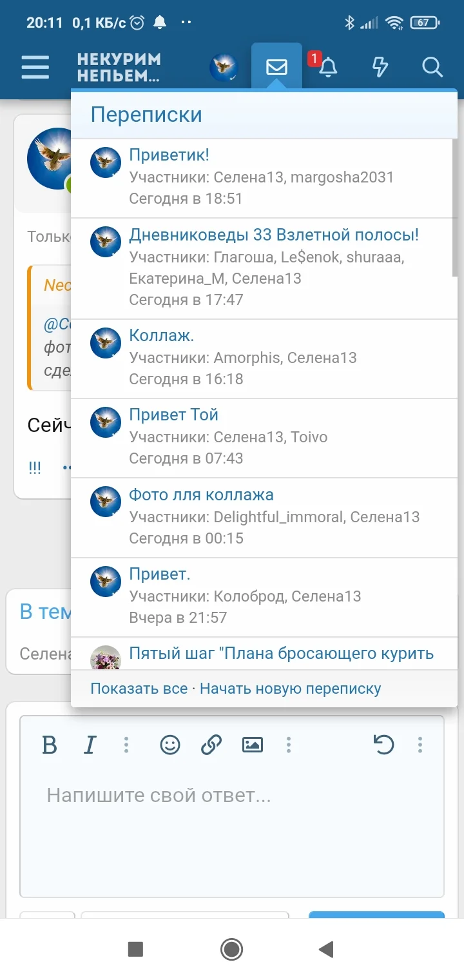Insert an emoji using the smiley icon

click(169, 745)
